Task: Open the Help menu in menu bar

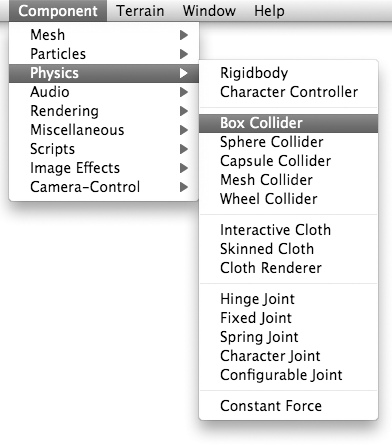Action: point(269,11)
